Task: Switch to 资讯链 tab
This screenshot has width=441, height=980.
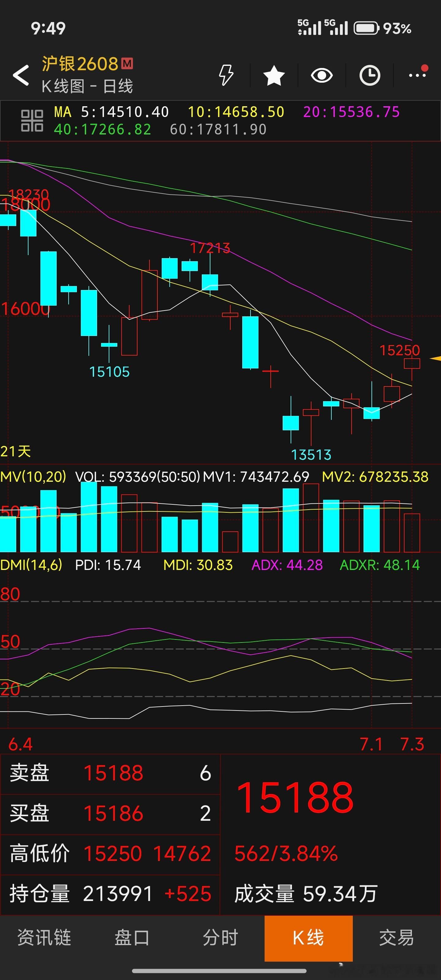Action: [x=44, y=937]
